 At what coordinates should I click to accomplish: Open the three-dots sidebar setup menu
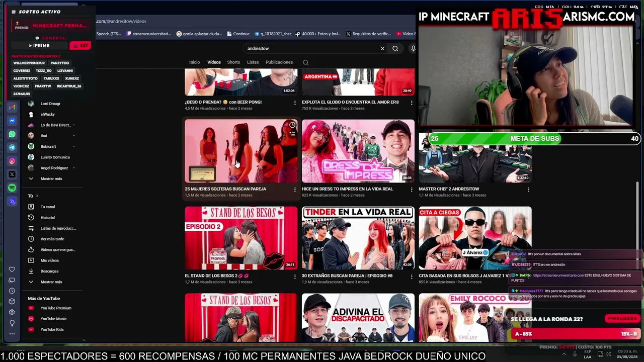pos(12,333)
